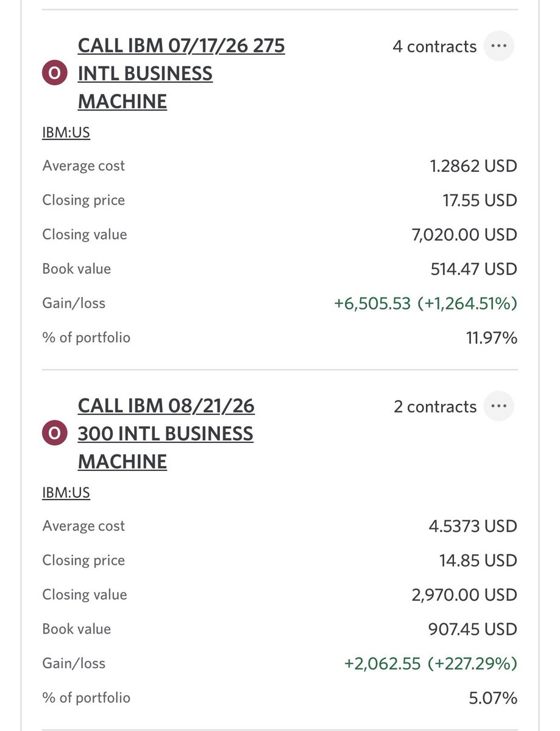Click the O options badge beside the 07/17/26 call
This screenshot has width=560, height=731.
(54, 74)
